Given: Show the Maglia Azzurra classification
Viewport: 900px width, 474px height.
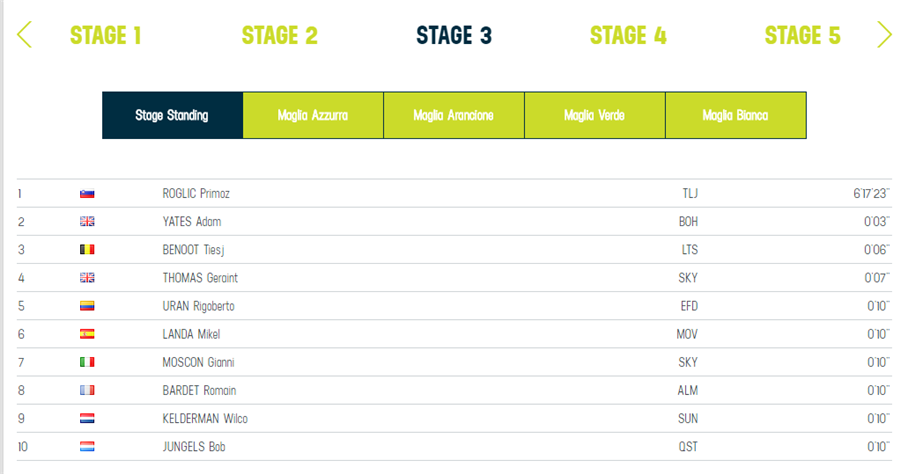Looking at the screenshot, I should [313, 116].
